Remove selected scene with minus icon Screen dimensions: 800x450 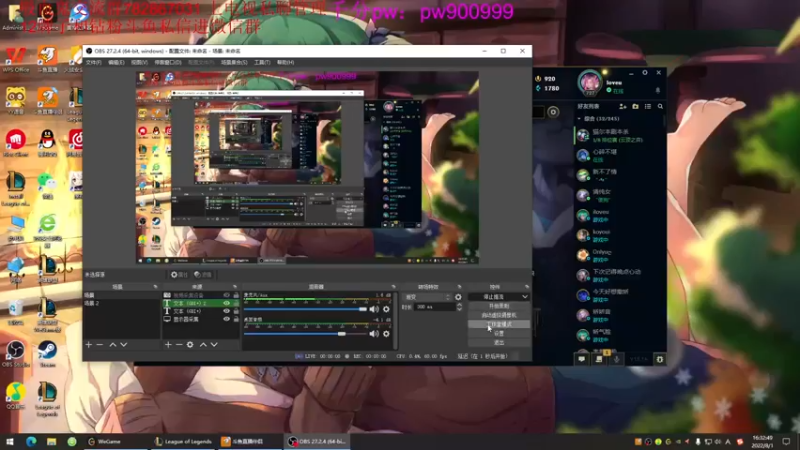[100, 345]
